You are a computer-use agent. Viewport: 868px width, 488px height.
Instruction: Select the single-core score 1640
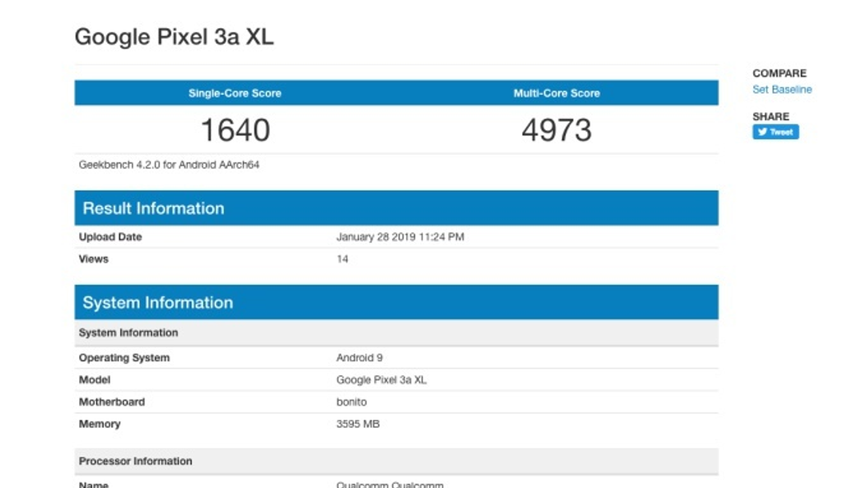pyautogui.click(x=235, y=130)
